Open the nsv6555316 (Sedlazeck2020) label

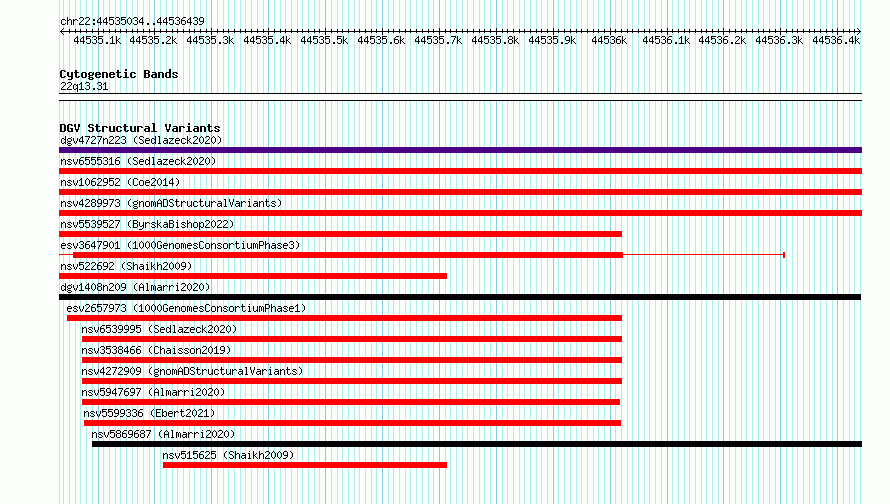tap(138, 161)
